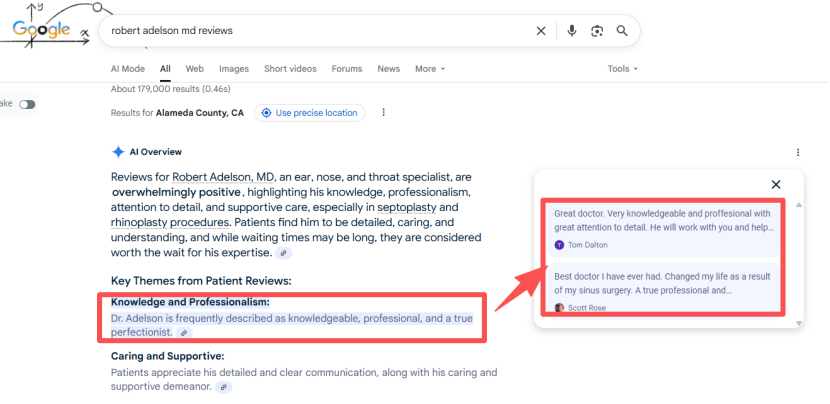Viewport: 830px width, 404px height.
Task: Select the AI Mode tab
Action: point(127,69)
